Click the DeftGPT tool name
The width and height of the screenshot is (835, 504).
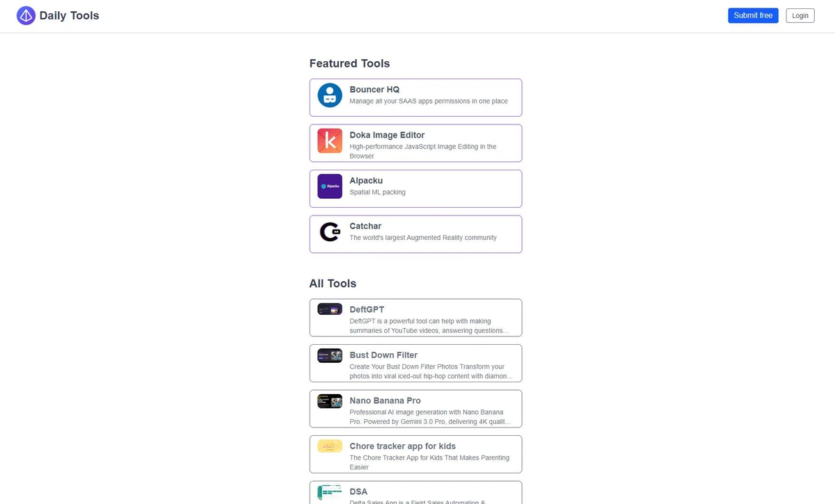point(367,309)
